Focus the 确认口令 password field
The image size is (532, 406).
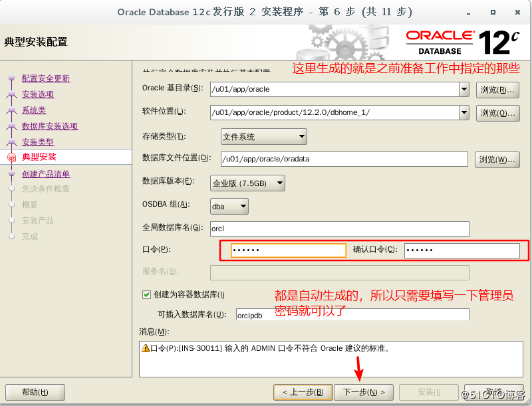pos(462,251)
